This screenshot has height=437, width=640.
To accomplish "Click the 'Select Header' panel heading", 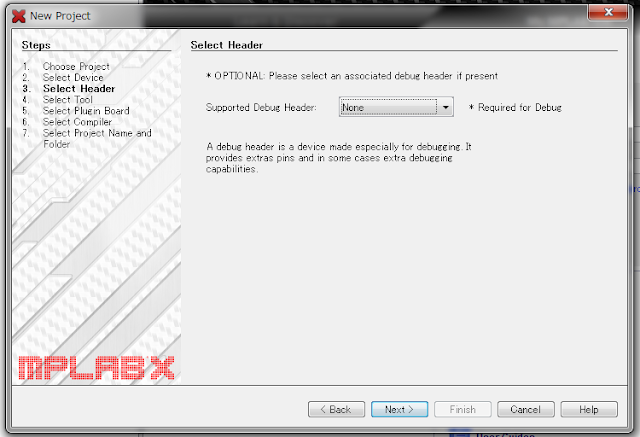I will (227, 45).
